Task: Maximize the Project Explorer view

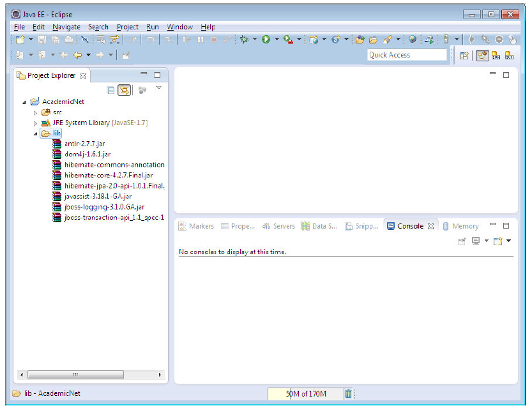Action: point(157,75)
